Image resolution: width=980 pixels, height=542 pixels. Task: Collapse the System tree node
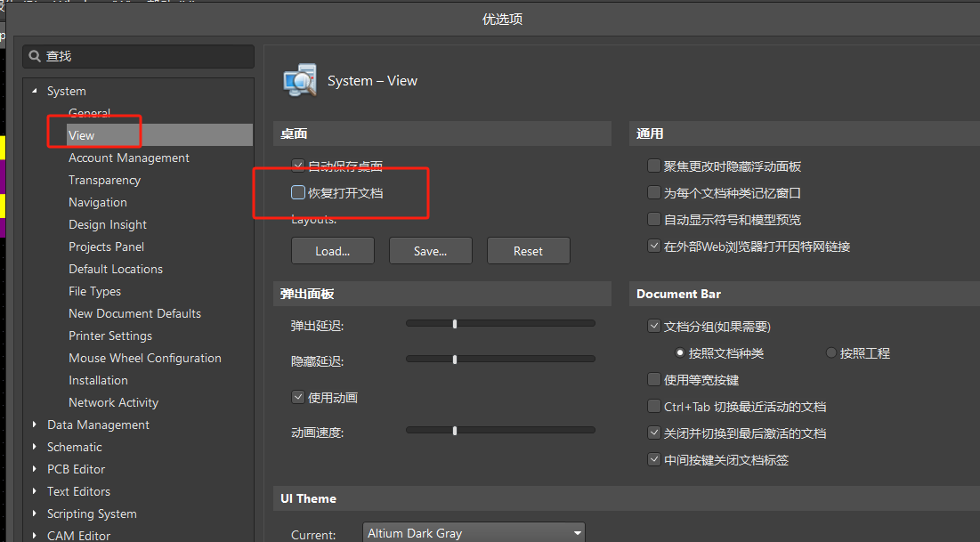pyautogui.click(x=36, y=91)
